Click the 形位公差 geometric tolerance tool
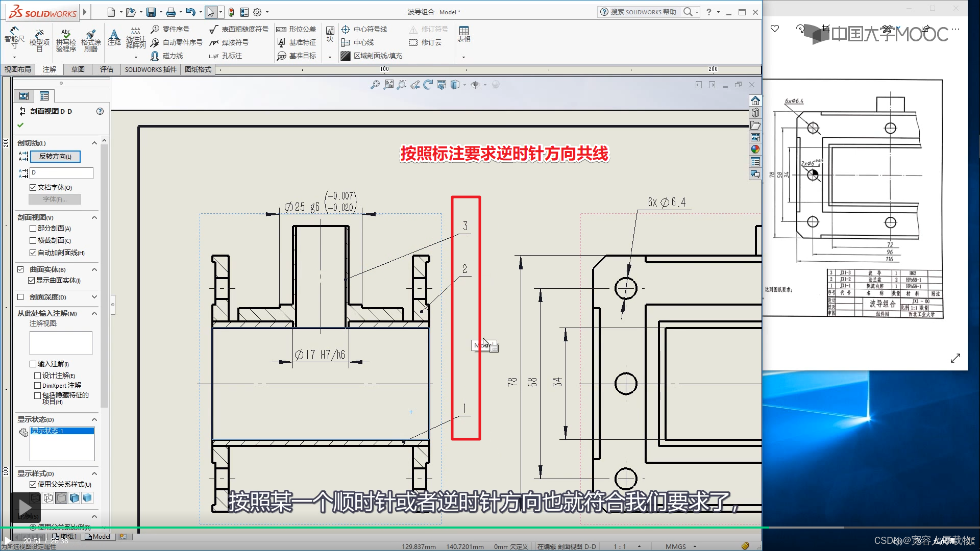The width and height of the screenshot is (980, 551). [297, 29]
